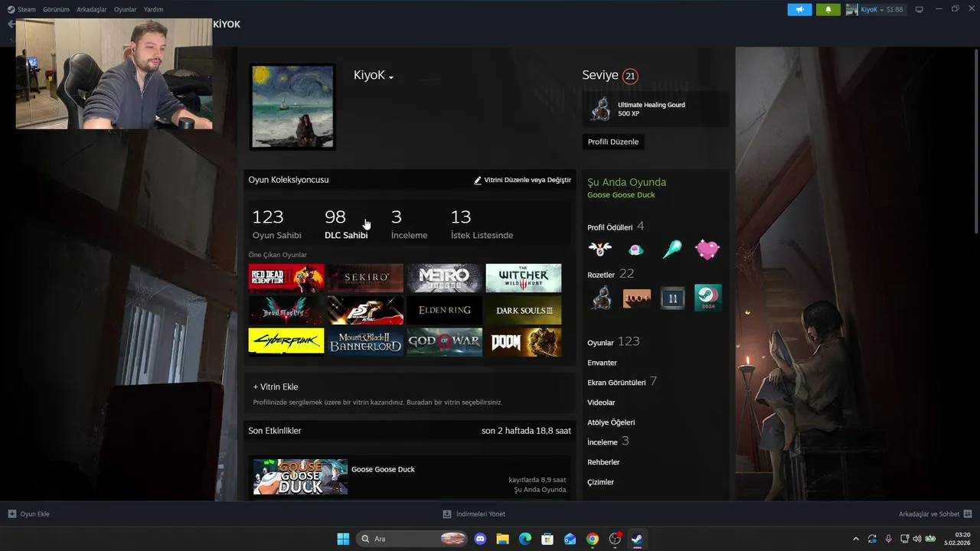
Task: Click the large profile avatar picture
Action: (292, 106)
